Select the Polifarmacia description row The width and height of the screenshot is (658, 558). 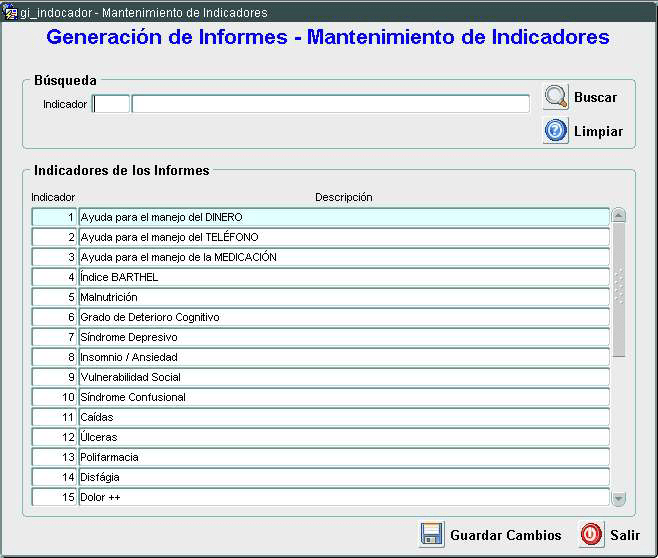click(x=343, y=457)
